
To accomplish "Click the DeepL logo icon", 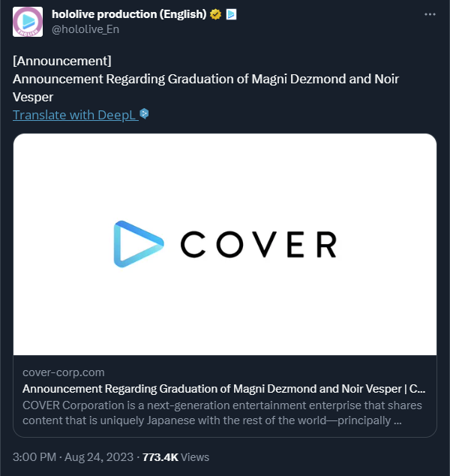I will coord(144,114).
